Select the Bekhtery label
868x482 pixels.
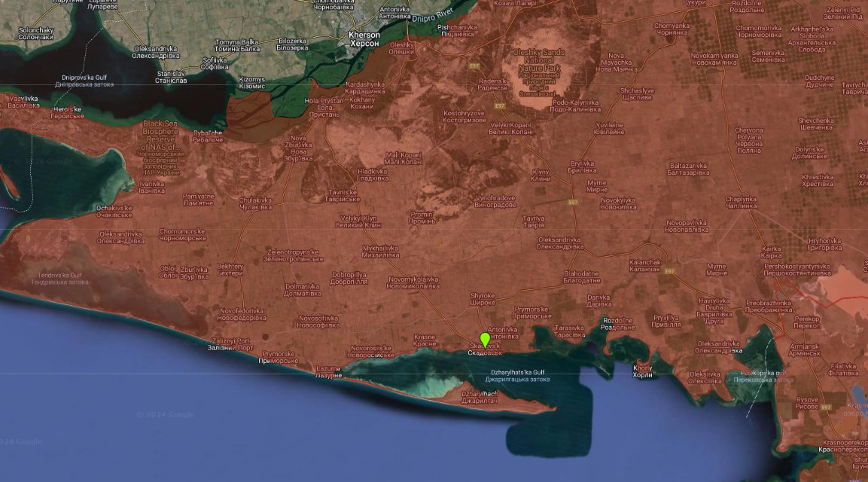(x=230, y=270)
